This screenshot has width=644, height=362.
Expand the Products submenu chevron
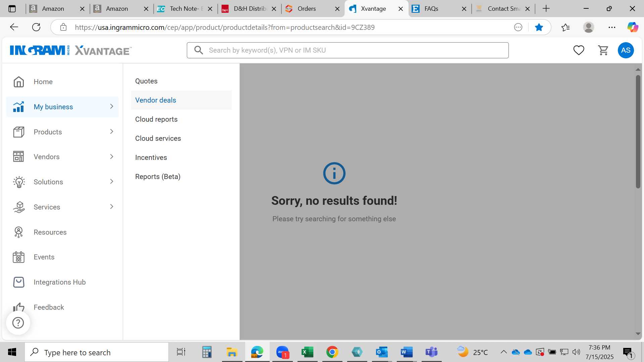112,132
